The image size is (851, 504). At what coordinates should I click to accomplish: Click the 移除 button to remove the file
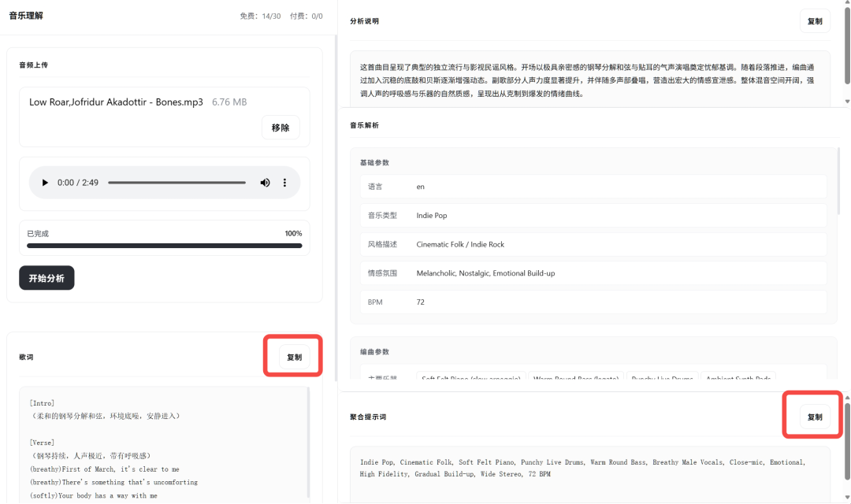(281, 127)
